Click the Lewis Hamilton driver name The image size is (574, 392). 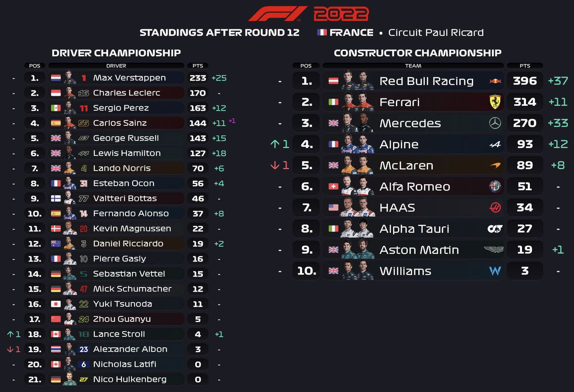click(x=127, y=153)
